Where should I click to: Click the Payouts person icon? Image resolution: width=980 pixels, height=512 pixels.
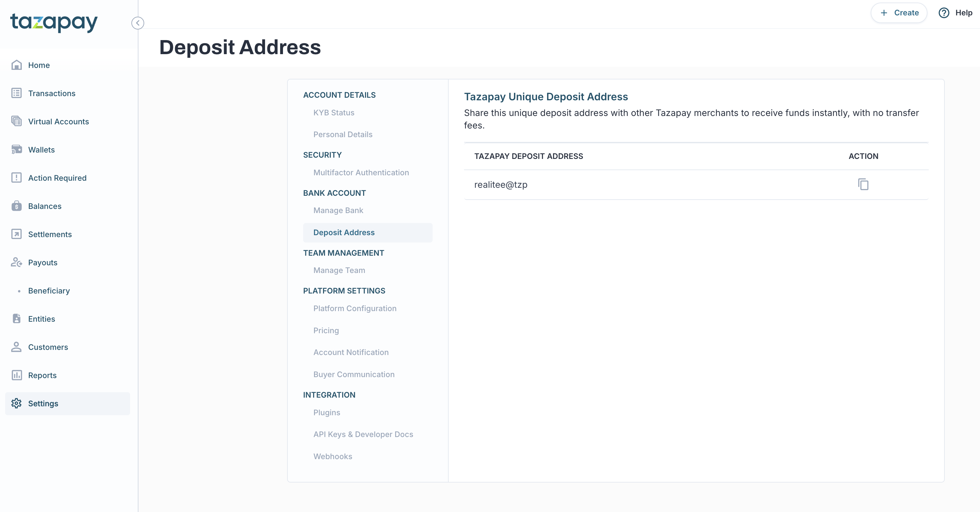[17, 262]
